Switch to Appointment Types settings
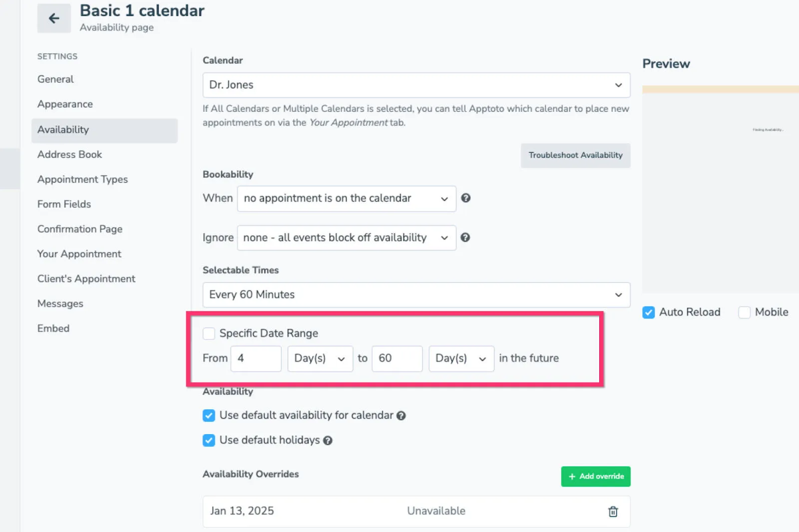The height and width of the screenshot is (532, 799). click(82, 179)
